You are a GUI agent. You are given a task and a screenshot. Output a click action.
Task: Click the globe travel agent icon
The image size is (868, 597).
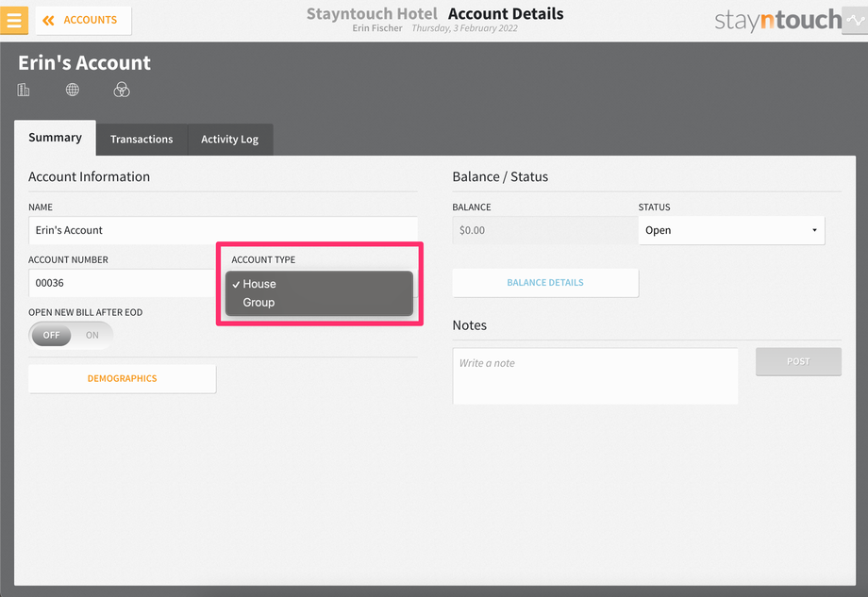tap(73, 90)
